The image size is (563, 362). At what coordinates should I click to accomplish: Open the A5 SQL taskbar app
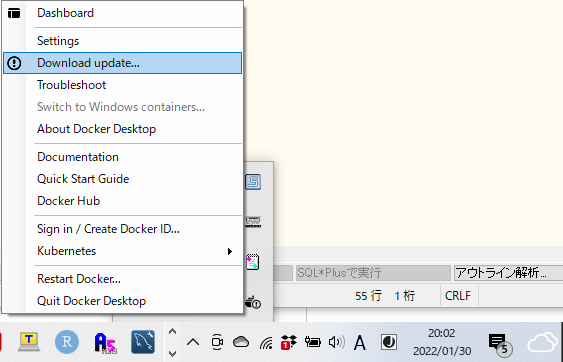105,343
